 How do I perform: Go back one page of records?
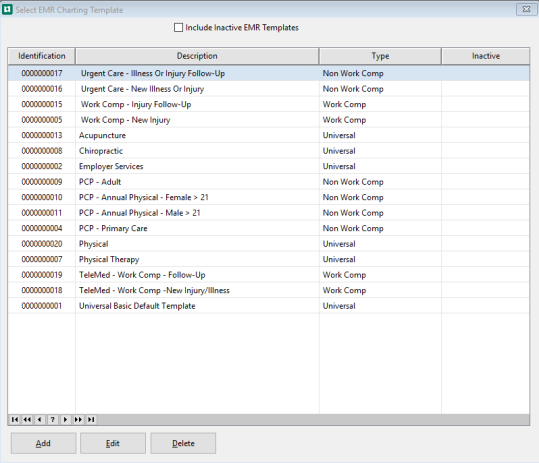(27, 419)
